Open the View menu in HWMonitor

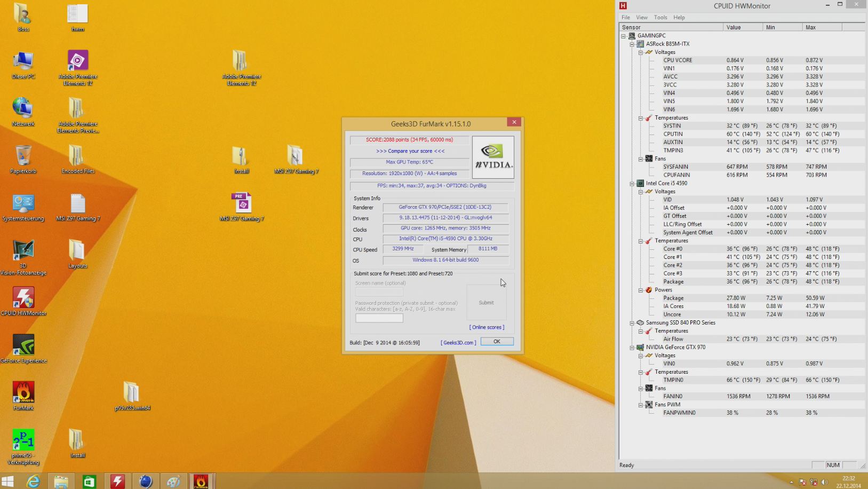642,18
